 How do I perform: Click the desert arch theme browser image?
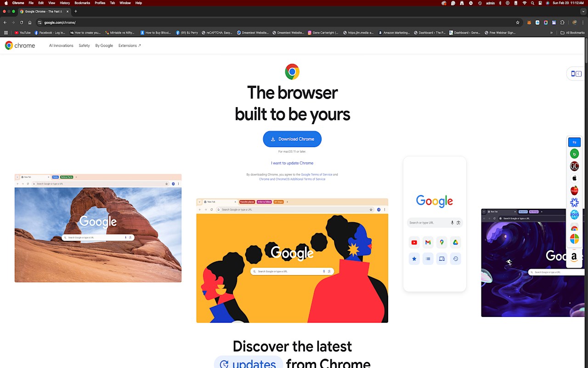98,228
